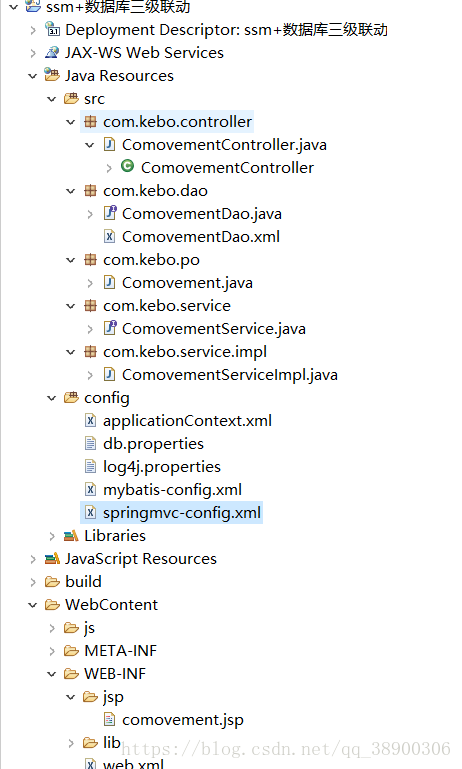Expand ComovementServiceImpl.java node

coord(90,375)
